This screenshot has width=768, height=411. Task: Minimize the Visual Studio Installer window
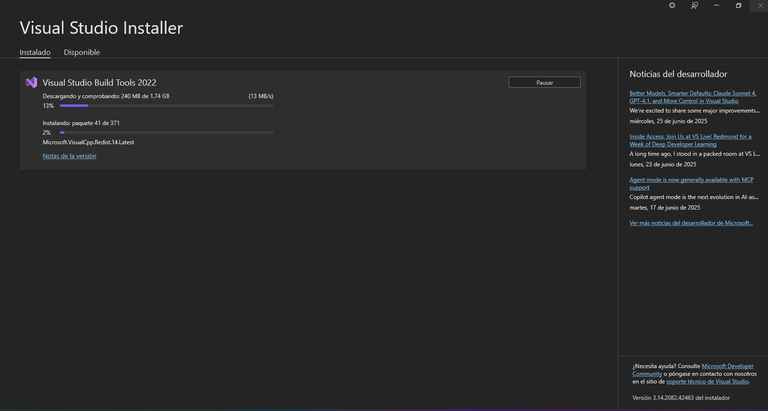(x=717, y=5)
